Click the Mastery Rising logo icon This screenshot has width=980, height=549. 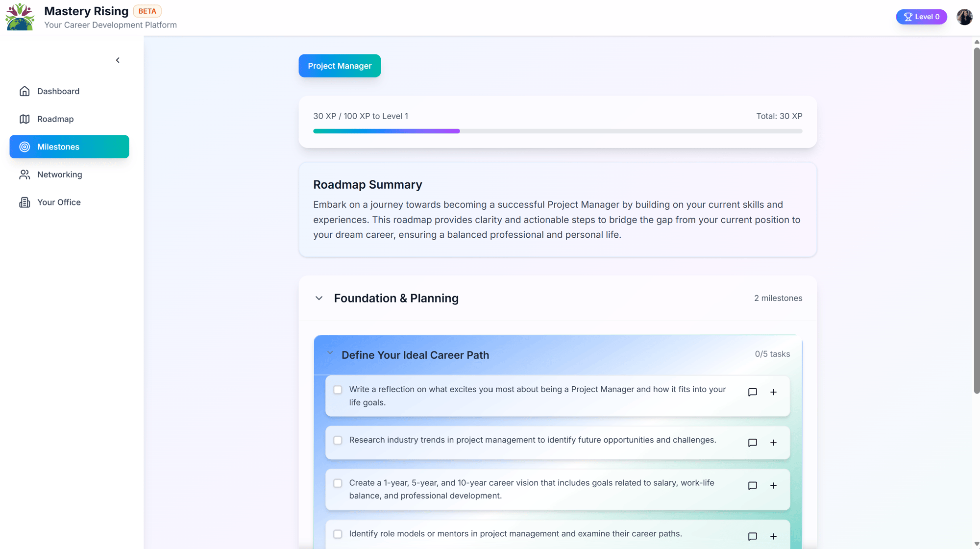click(20, 17)
